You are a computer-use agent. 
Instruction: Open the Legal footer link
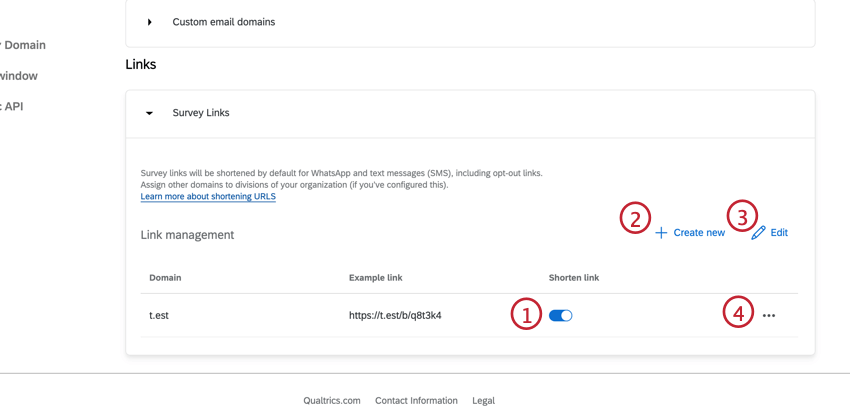pyautogui.click(x=483, y=401)
